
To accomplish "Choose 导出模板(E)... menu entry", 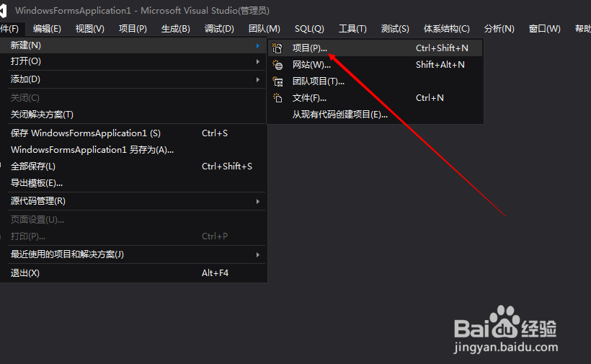I will (133, 183).
